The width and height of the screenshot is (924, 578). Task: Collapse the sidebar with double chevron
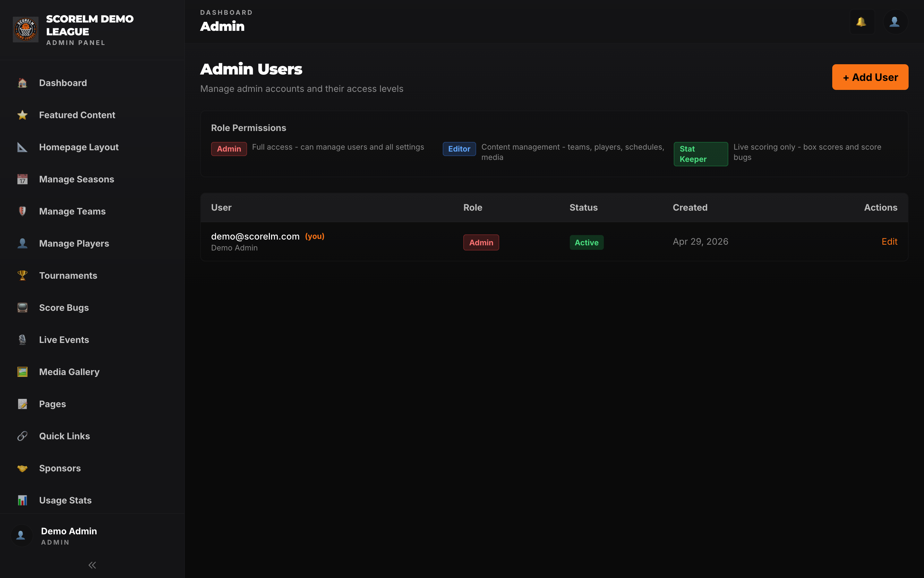92,565
